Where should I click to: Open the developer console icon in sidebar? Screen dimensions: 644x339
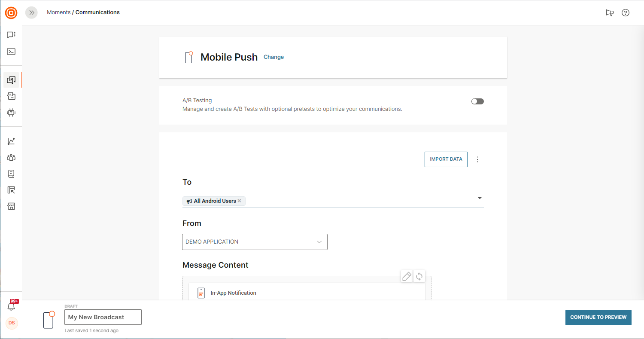point(11,52)
